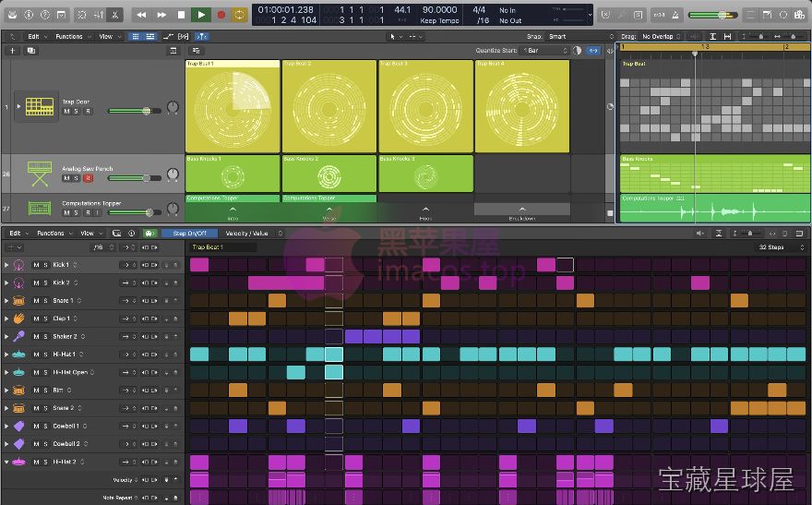Click the Editors scissors button
Screen dimensions: 812x505
click(x=115, y=15)
